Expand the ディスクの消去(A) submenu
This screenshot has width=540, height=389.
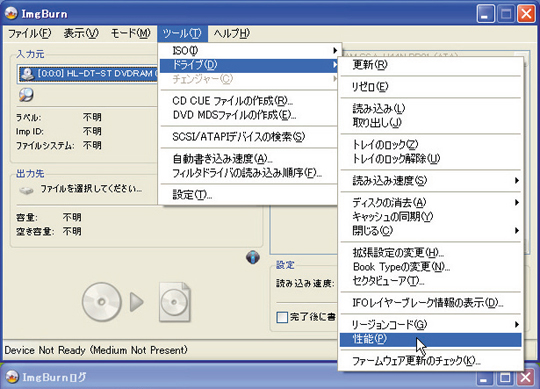[x=430, y=202]
